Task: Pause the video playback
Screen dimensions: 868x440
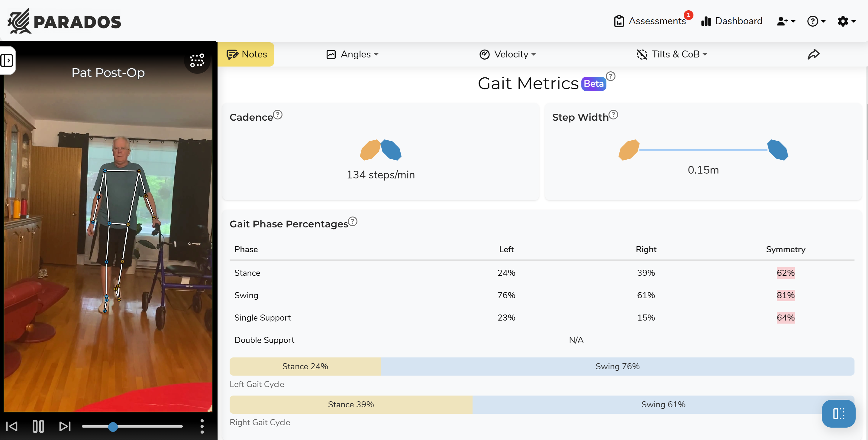Action: pyautogui.click(x=38, y=426)
